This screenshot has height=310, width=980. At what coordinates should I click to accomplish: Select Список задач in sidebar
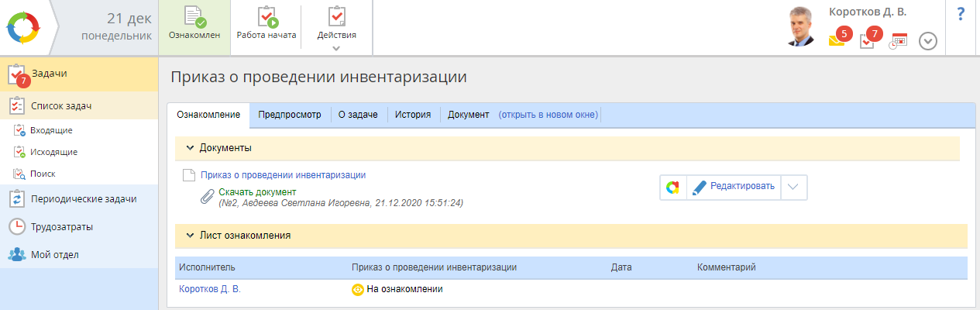click(79, 105)
